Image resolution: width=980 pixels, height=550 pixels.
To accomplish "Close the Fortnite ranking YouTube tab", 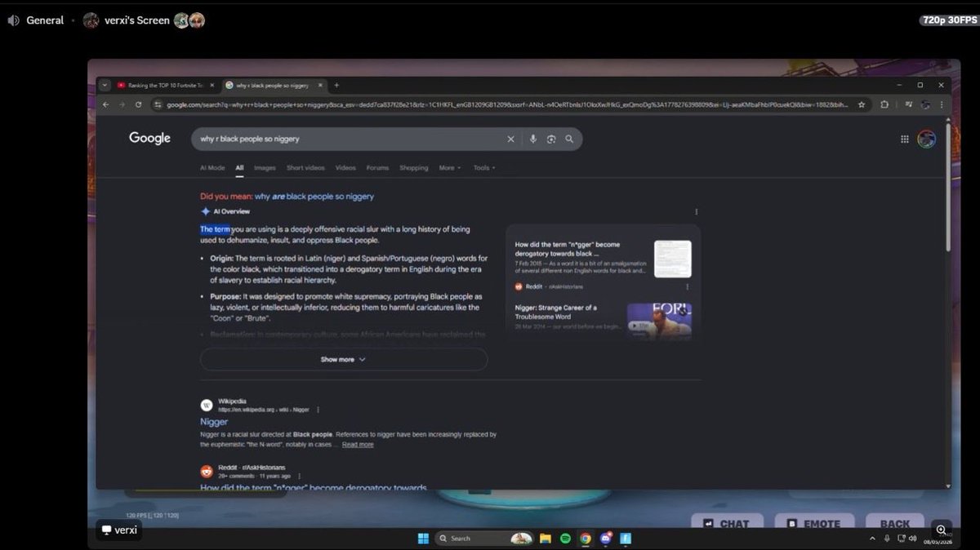I will [212, 85].
